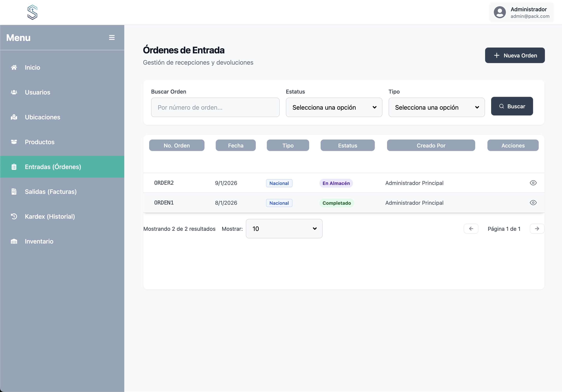View details with ORDEN1 eye icon
562x392 pixels.
pos(533,203)
